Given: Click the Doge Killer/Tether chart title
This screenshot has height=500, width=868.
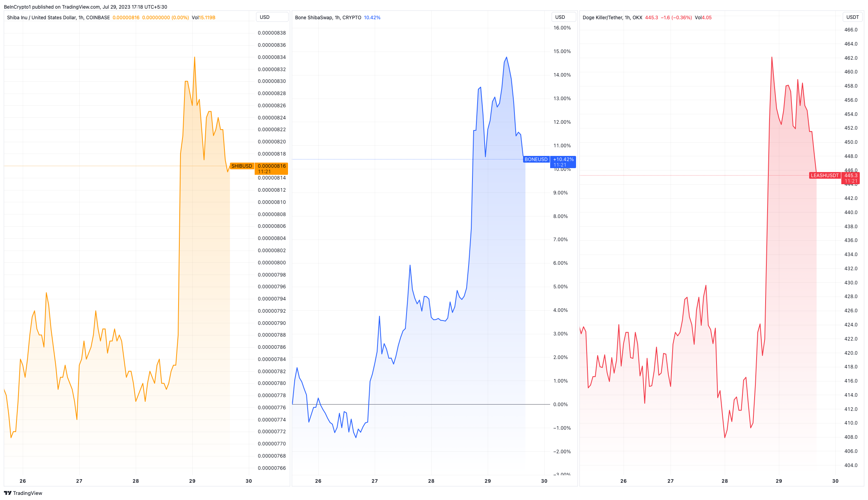Looking at the screenshot, I should [x=612, y=18].
